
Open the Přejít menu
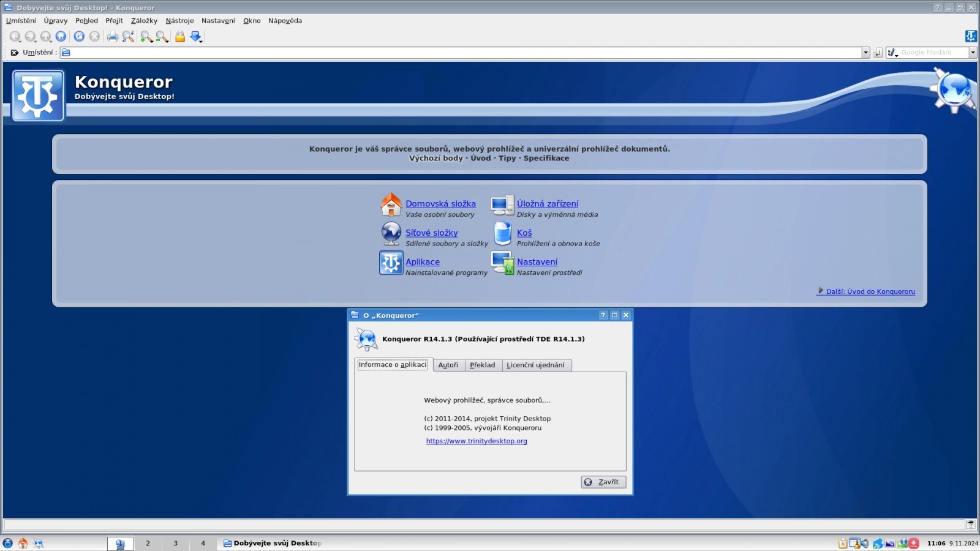[x=114, y=21]
